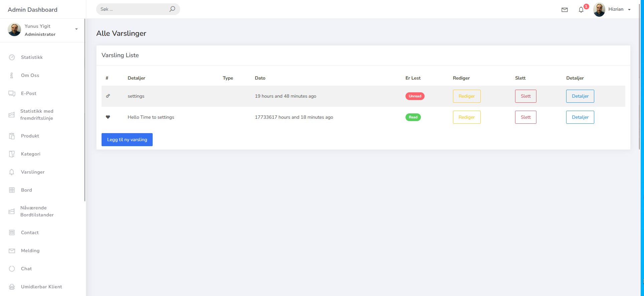Click the heart icon in second row
Image resolution: width=644 pixels, height=296 pixels.
108,117
